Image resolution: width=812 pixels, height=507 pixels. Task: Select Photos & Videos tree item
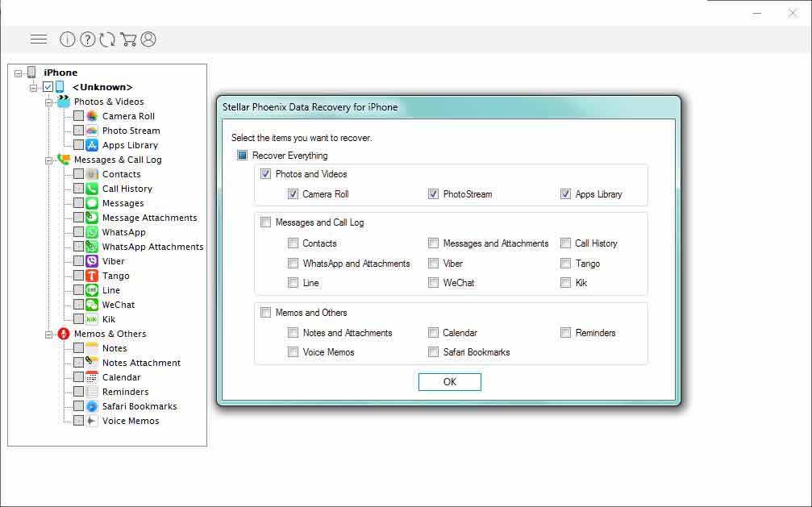pyautogui.click(x=109, y=102)
